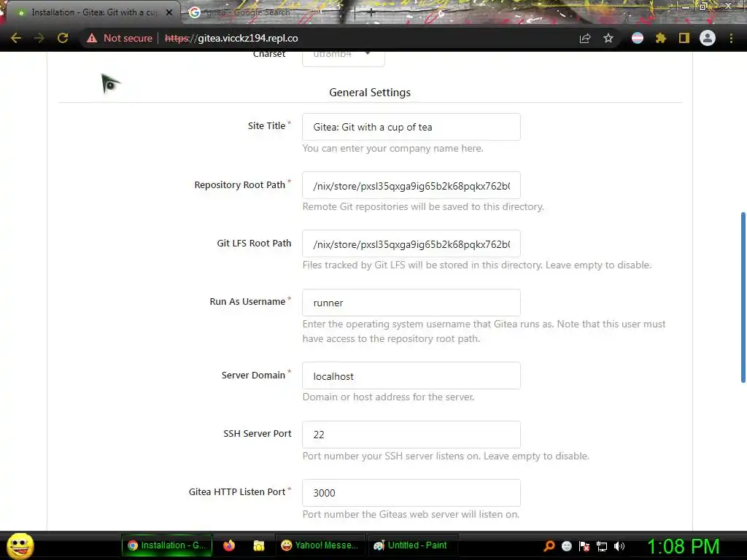Open the Chrome profile avatar

[x=708, y=38]
